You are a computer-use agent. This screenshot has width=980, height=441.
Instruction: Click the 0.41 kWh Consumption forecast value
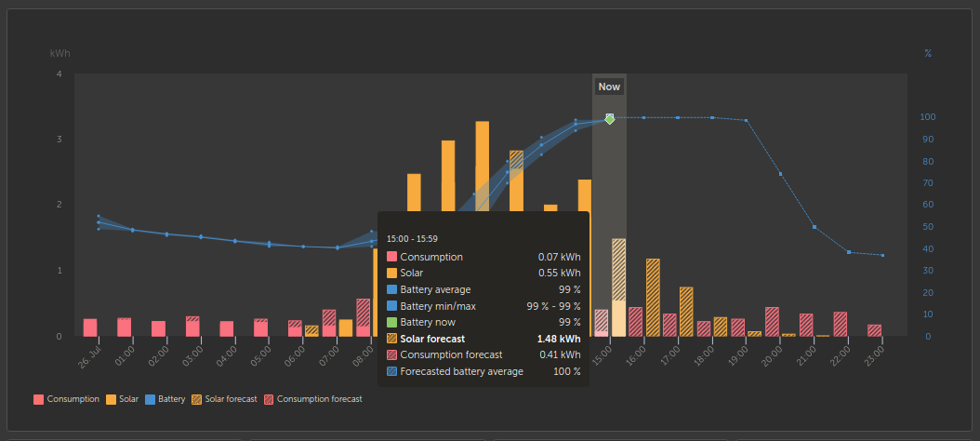coord(560,355)
